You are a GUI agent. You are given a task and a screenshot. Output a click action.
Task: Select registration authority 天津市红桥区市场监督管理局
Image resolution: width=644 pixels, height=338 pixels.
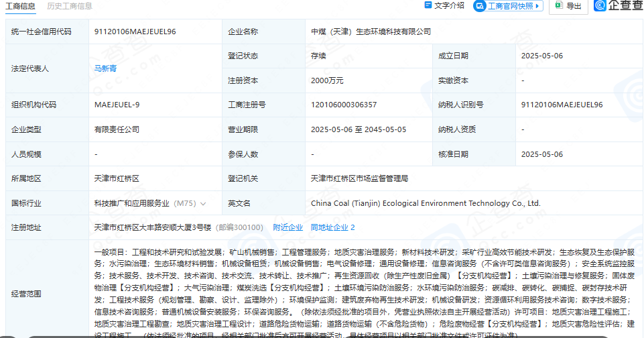[x=359, y=178]
